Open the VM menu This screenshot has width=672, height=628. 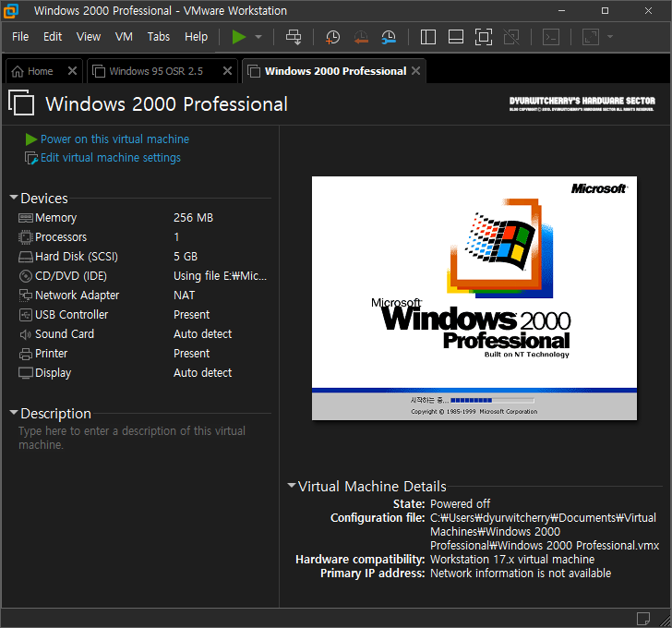pos(124,37)
